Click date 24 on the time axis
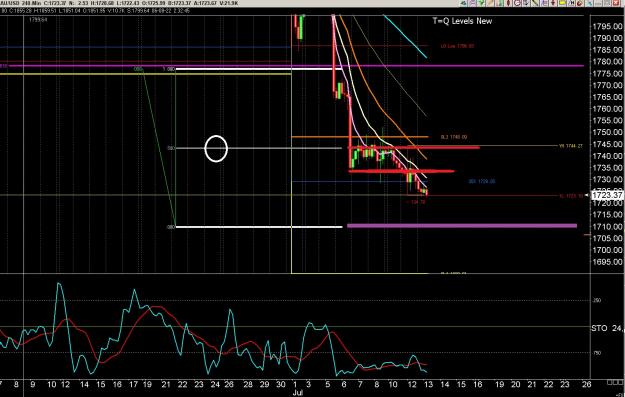The width and height of the screenshot is (625, 397). tap(215, 384)
